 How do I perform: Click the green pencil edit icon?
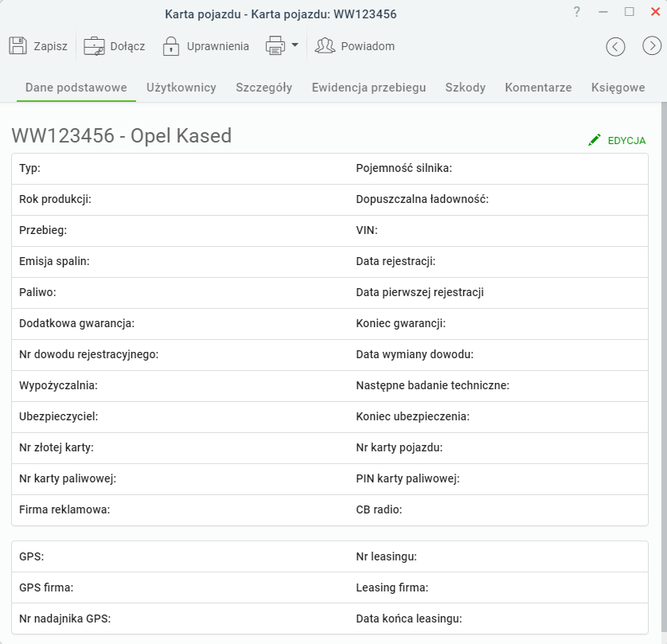click(x=595, y=140)
